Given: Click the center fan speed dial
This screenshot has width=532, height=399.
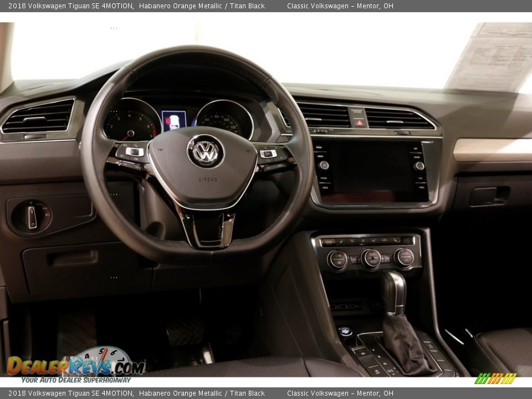Looking at the screenshot, I should 371,258.
